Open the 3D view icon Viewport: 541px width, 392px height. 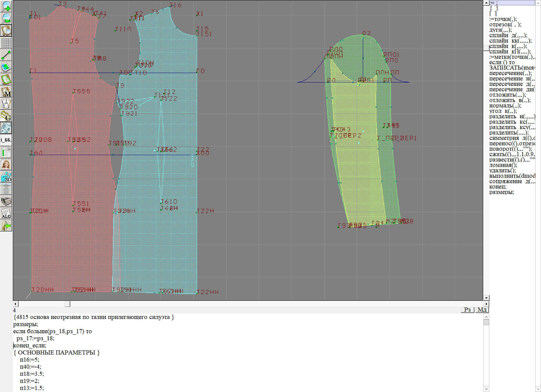tap(6, 177)
